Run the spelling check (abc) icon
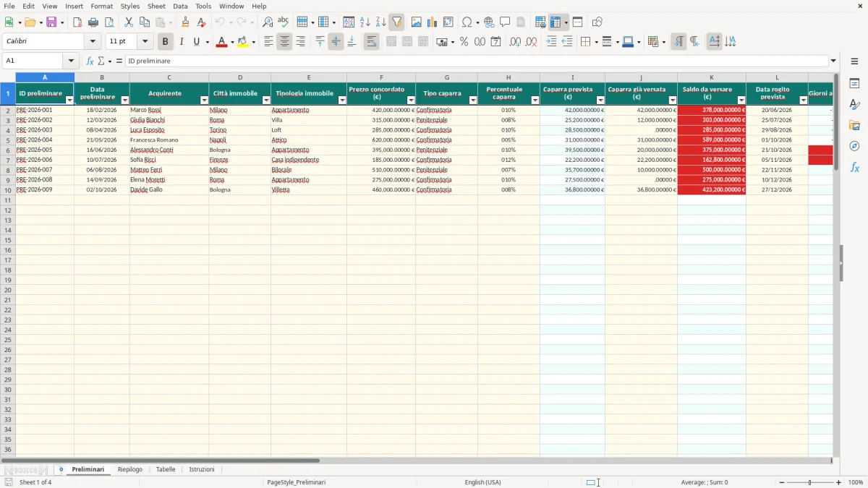 [x=284, y=22]
